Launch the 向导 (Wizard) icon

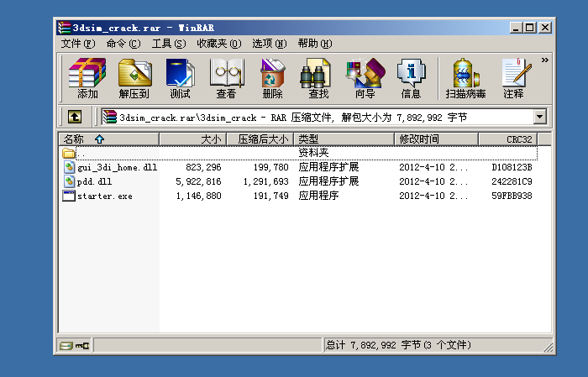pyautogui.click(x=365, y=78)
